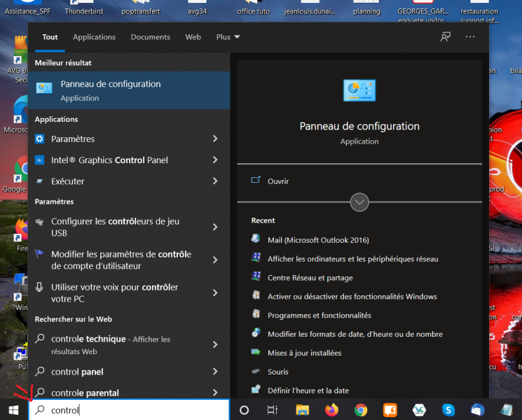Launch Skype from the taskbar
The height and width of the screenshot is (420, 522).
[448, 410]
